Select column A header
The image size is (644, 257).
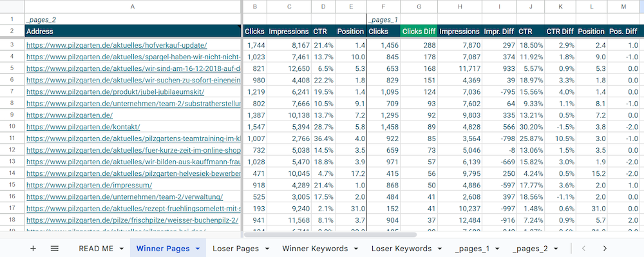[132, 6]
